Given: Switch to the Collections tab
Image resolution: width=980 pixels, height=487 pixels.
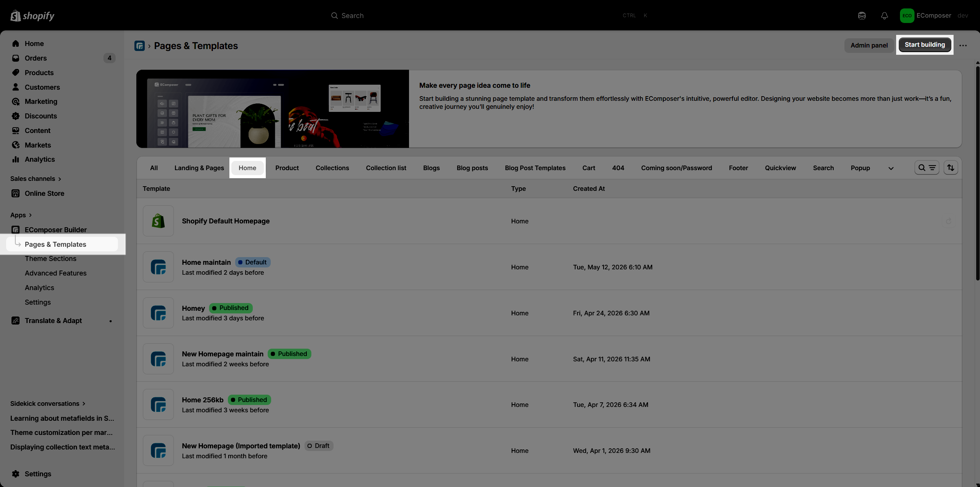Looking at the screenshot, I should click(332, 168).
